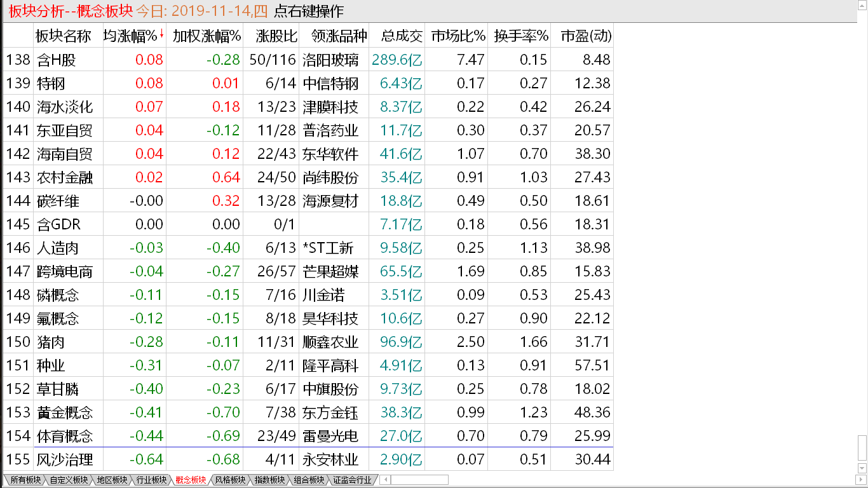Select the 人造肉 sector name
This screenshot has height=488, width=868.
point(58,248)
